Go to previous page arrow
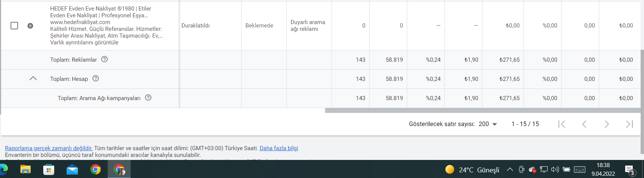 point(584,124)
